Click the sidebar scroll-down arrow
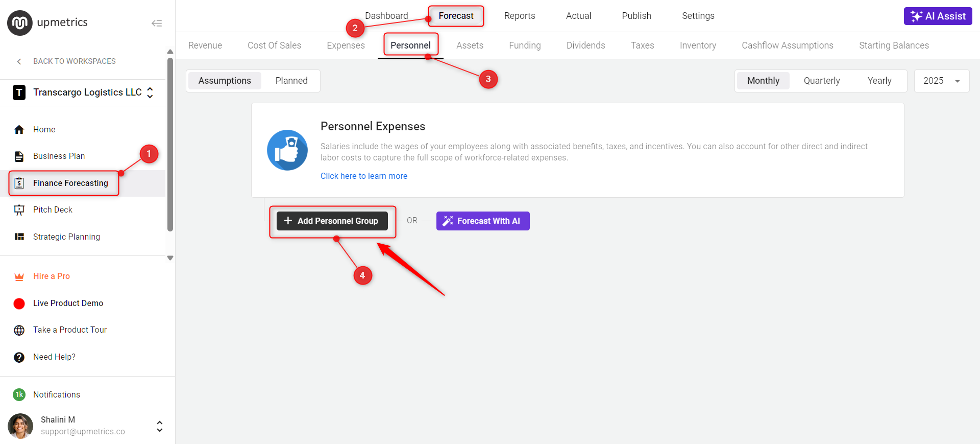This screenshot has height=444, width=980. (170, 258)
